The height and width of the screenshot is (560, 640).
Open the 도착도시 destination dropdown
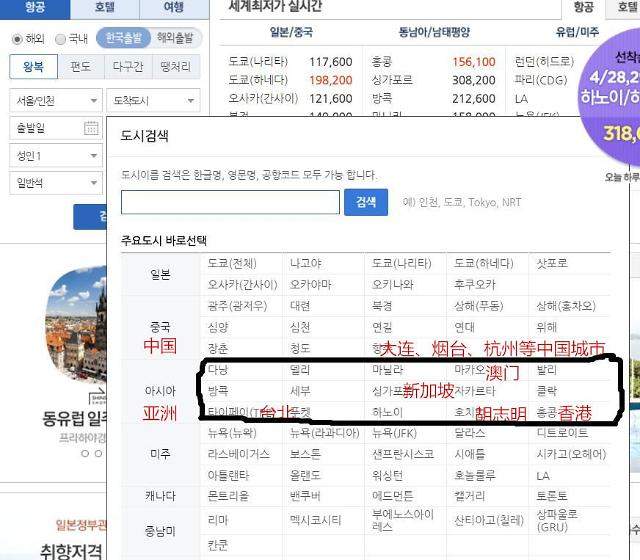[153, 100]
